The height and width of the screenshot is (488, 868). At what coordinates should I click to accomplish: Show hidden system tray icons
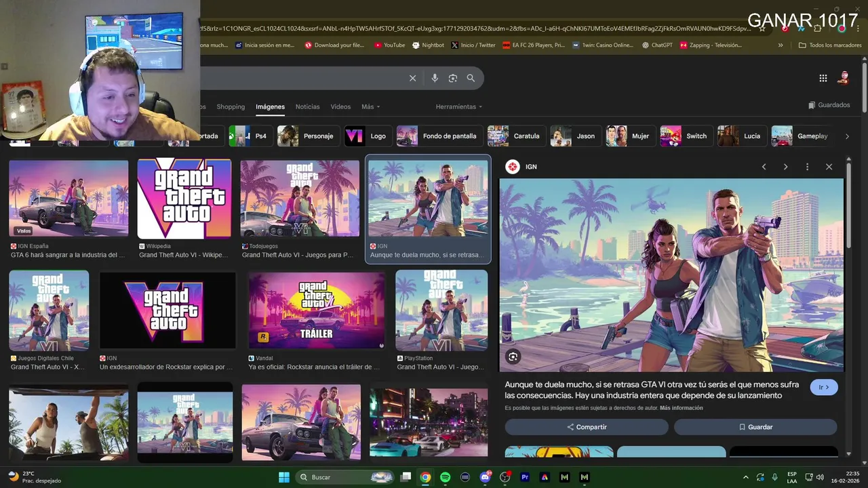point(746,477)
